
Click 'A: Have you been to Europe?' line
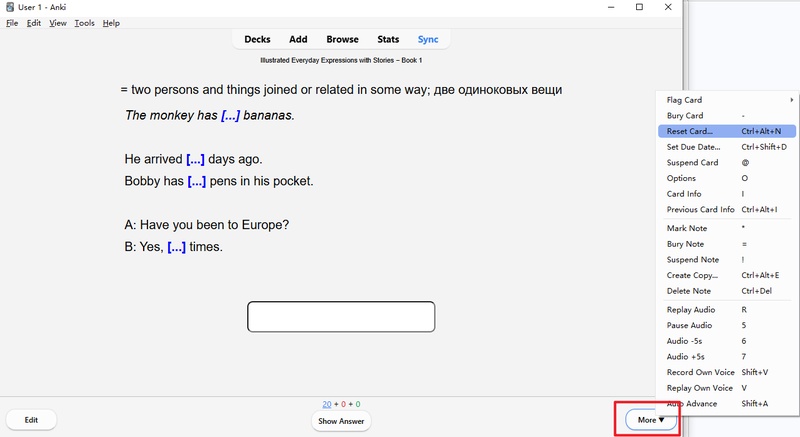pos(207,225)
